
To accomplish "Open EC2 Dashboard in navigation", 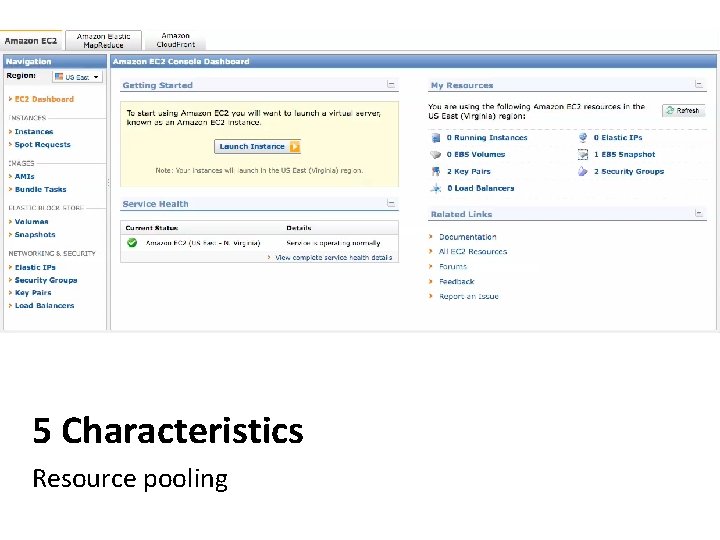I will pyautogui.click(x=44, y=99).
